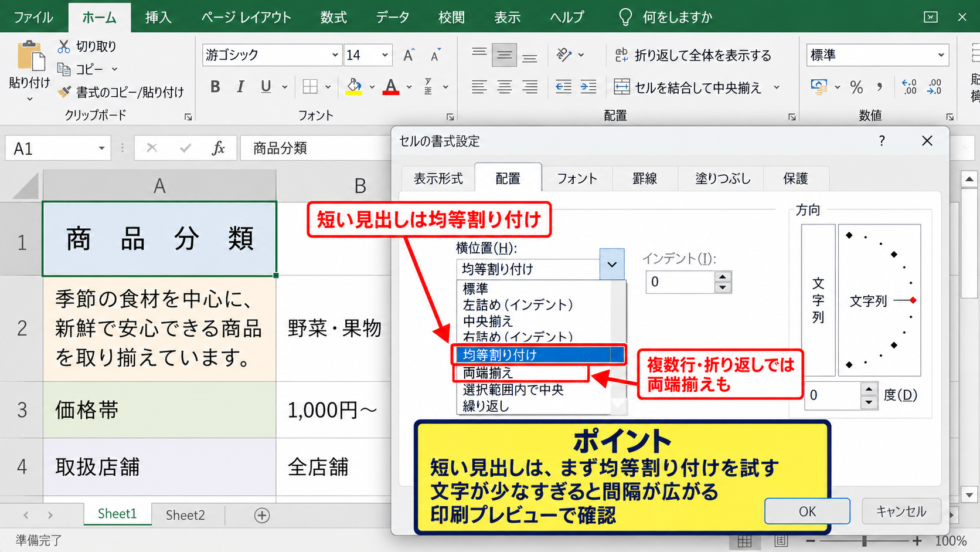980x552 pixels.
Task: Open the font size 14 dropdown
Action: 384,55
